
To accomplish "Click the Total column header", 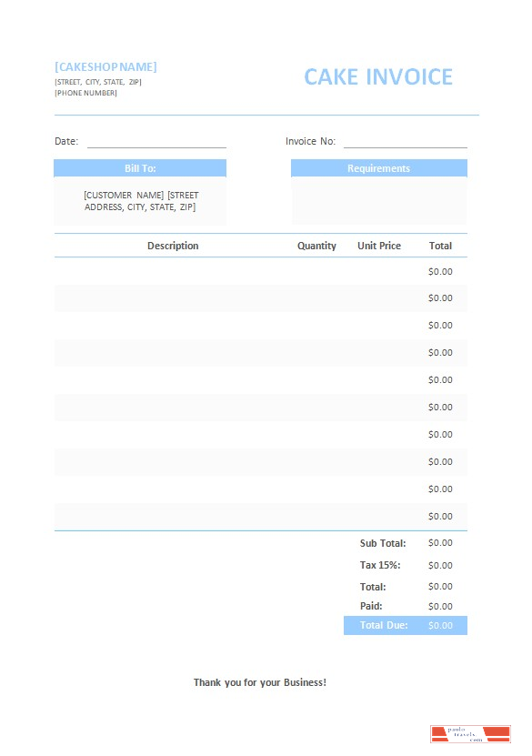I will click(x=440, y=246).
